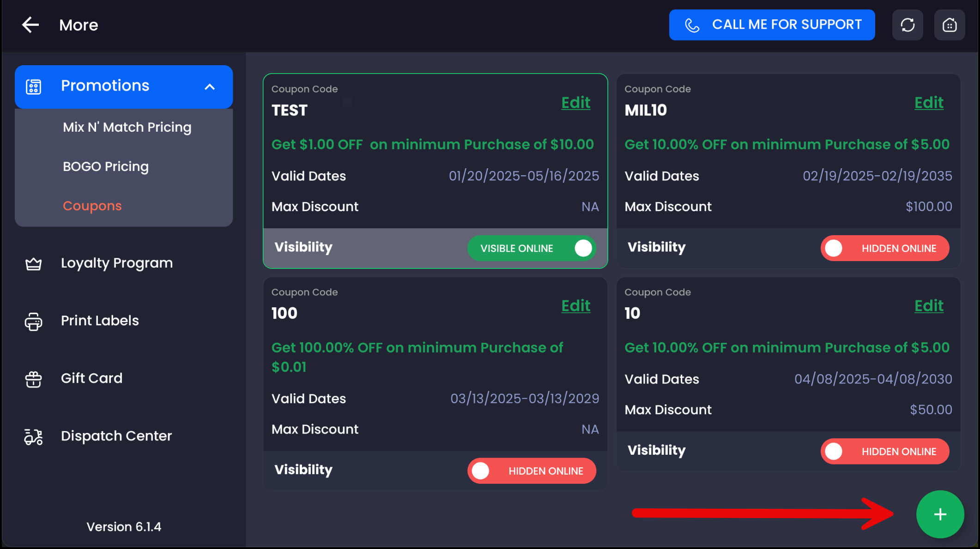980x549 pixels.
Task: Select Coupons in Promotions submenu
Action: pos(92,206)
